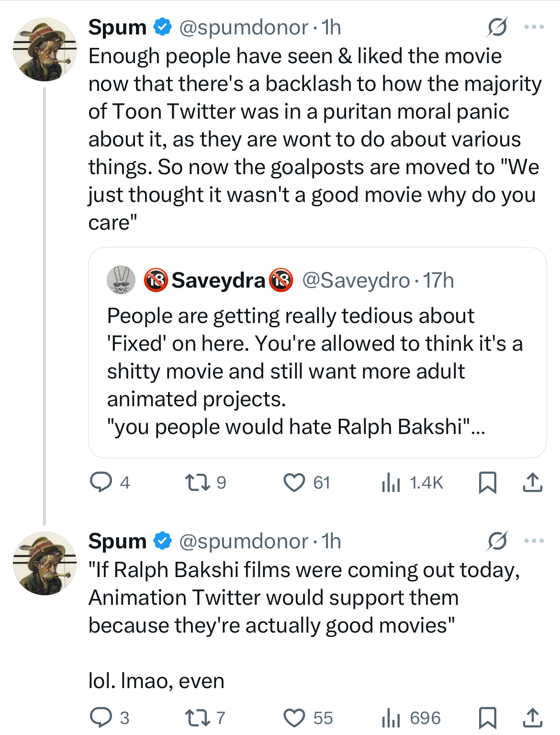560x735 pixels.
Task: View analytics showing 1.4K views
Action: pos(391,482)
